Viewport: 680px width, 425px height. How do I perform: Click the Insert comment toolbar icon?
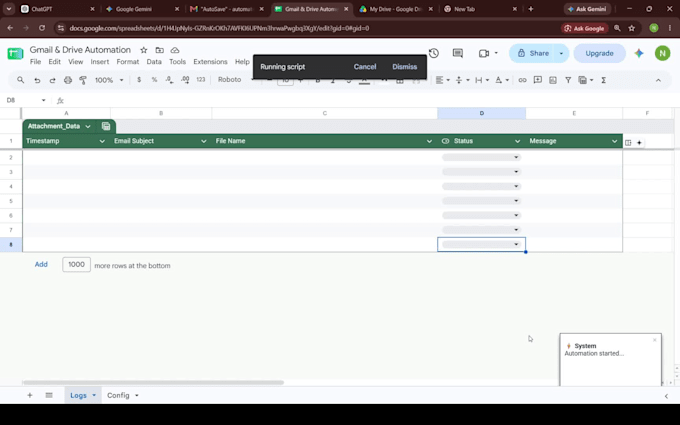point(538,80)
